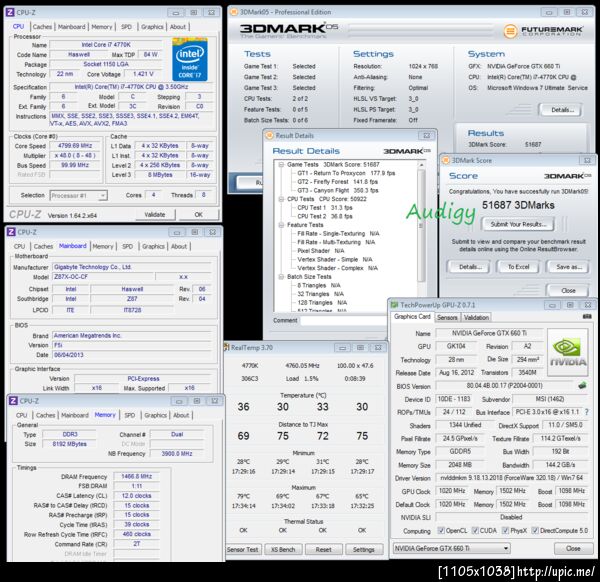This screenshot has height=582, width=600.
Task: Click the Close button in 3DMark Score window
Action: point(568,290)
